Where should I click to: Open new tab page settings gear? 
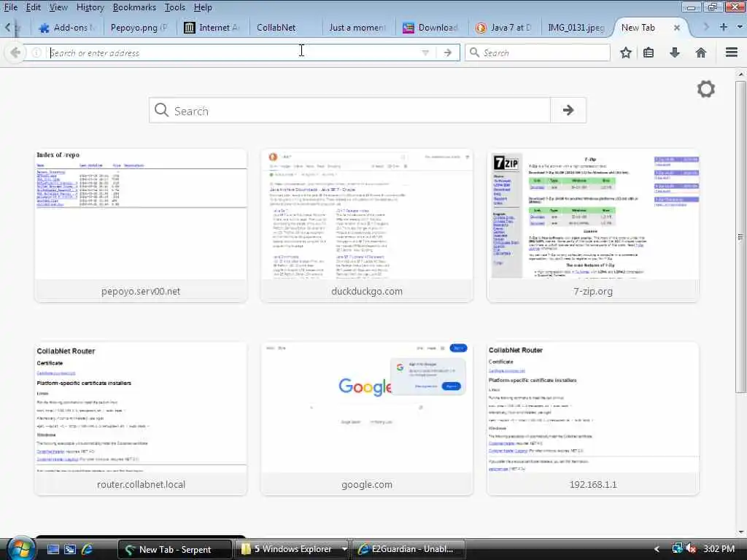706,89
